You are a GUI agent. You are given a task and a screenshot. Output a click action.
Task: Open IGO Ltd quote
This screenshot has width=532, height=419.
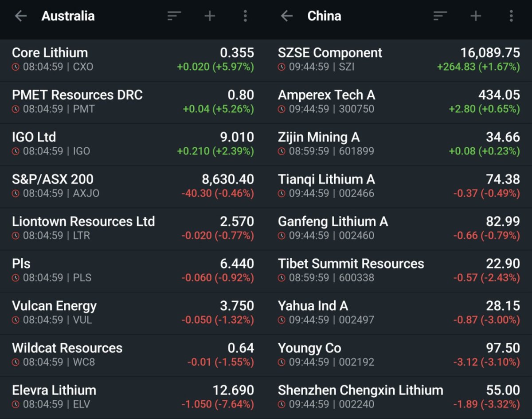pos(133,144)
